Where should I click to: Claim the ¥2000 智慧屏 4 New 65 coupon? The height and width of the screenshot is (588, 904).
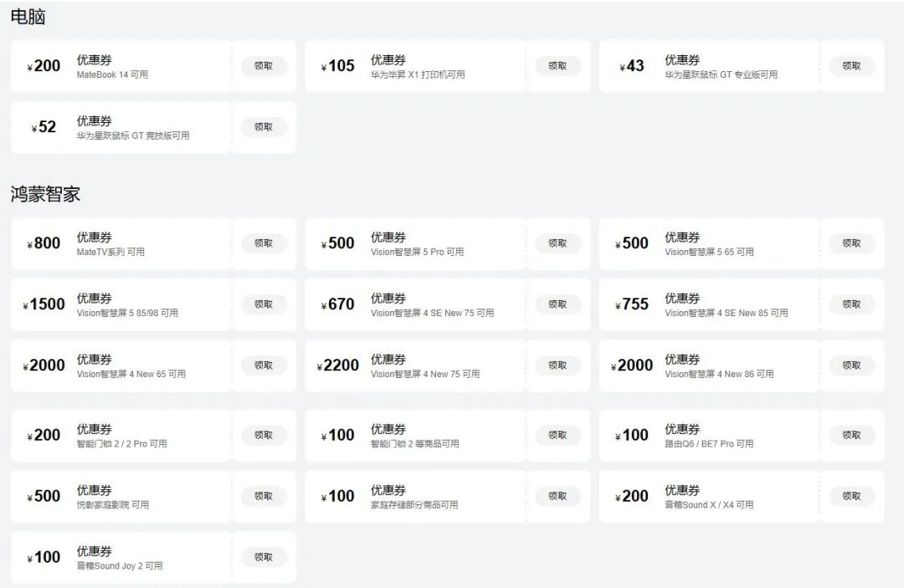[264, 366]
